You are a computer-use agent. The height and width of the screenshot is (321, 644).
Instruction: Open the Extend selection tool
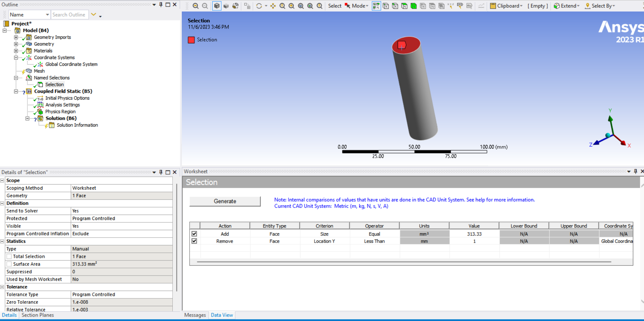coord(566,6)
